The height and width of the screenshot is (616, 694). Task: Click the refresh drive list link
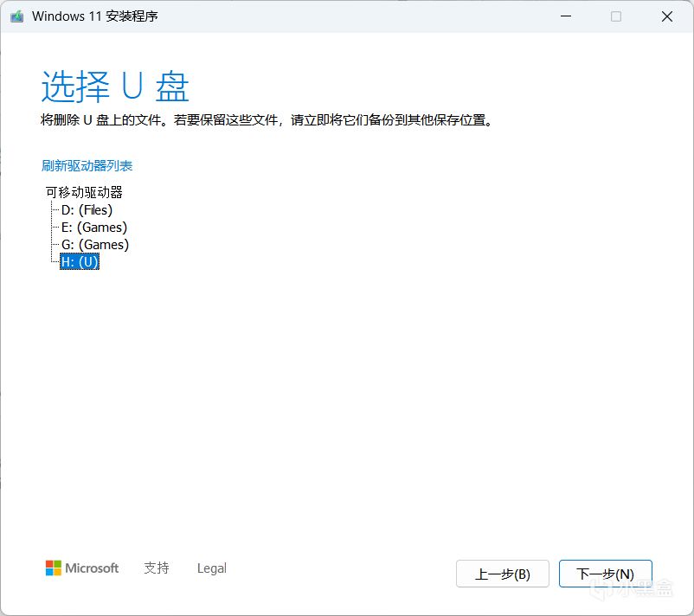point(87,165)
